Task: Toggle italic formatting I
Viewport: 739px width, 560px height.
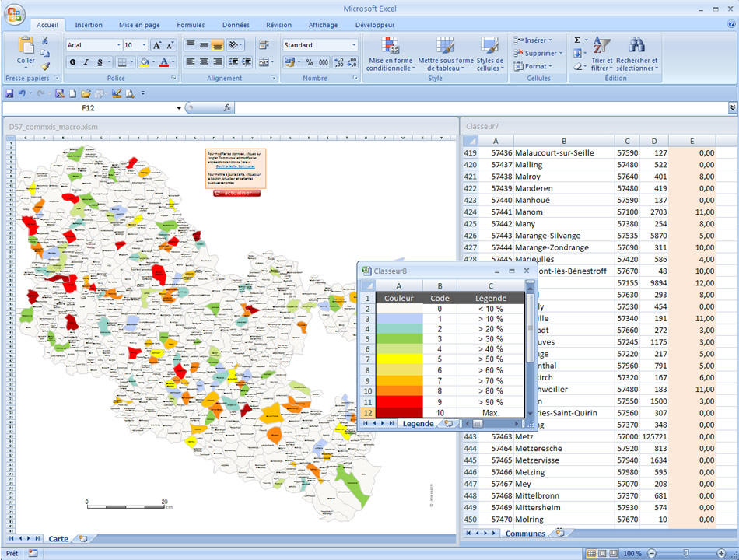Action: tap(86, 62)
